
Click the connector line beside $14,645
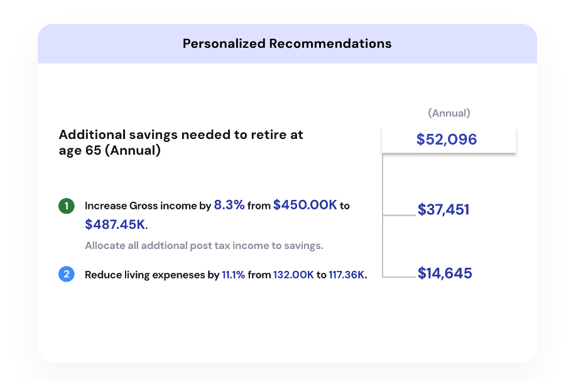[400, 277]
